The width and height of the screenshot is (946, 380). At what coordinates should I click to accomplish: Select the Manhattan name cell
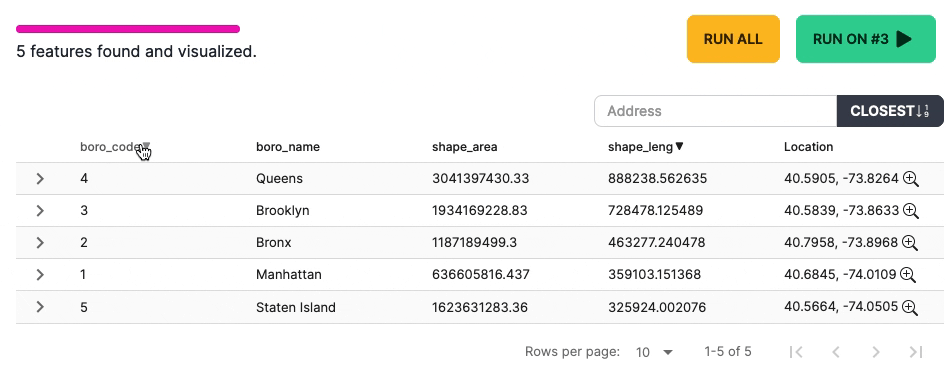click(288, 274)
